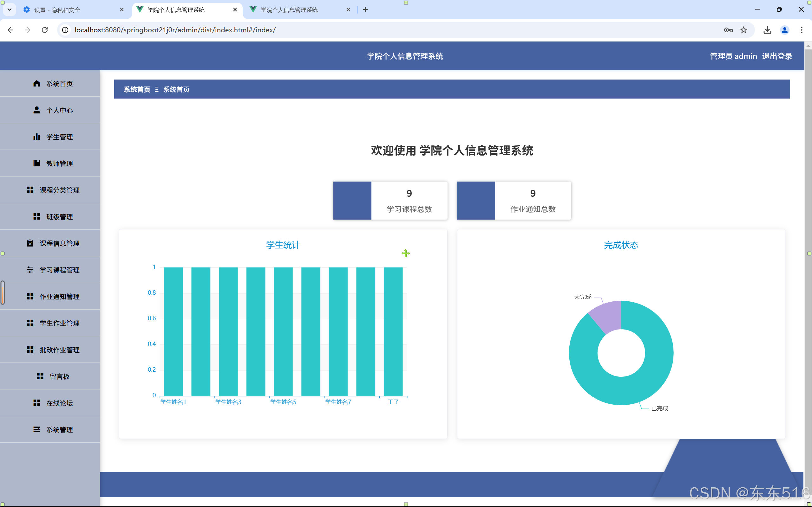Screen dimensions: 812x507
Task: Click the book icon beside 教师管理
Action: 36,163
